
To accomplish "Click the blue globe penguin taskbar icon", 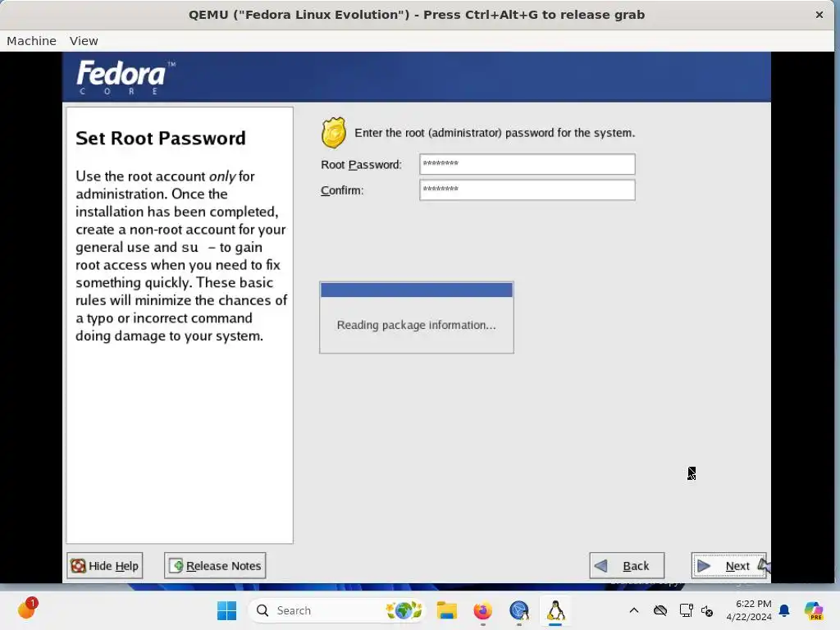I will pyautogui.click(x=519, y=610).
